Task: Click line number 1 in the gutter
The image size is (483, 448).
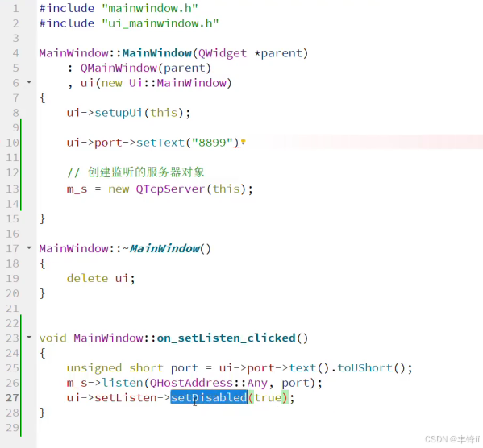Action: (x=15, y=9)
